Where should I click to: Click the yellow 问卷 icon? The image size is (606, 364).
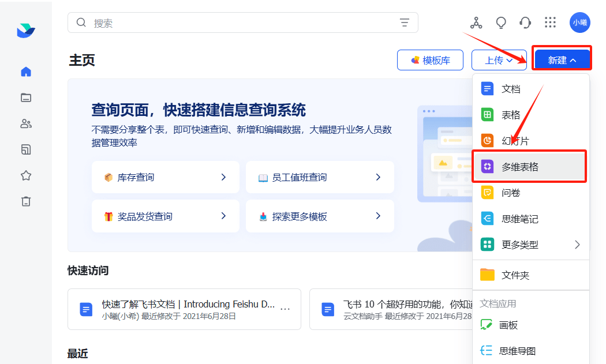coord(487,193)
